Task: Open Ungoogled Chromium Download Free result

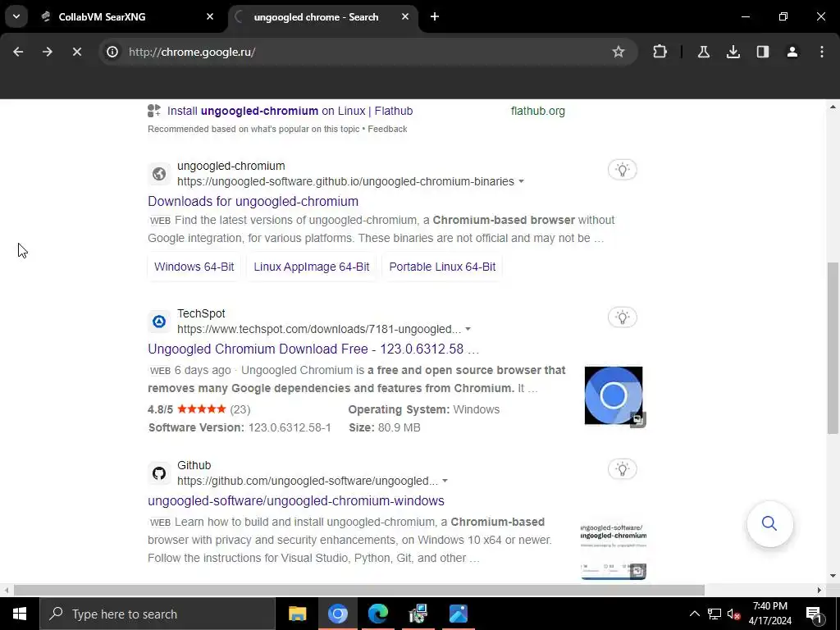Action: (x=313, y=349)
